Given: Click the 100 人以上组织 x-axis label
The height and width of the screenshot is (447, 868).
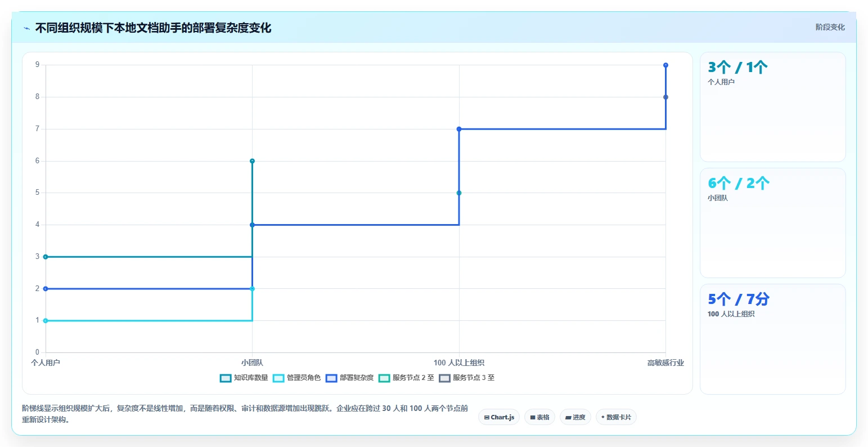Looking at the screenshot, I should coord(459,363).
